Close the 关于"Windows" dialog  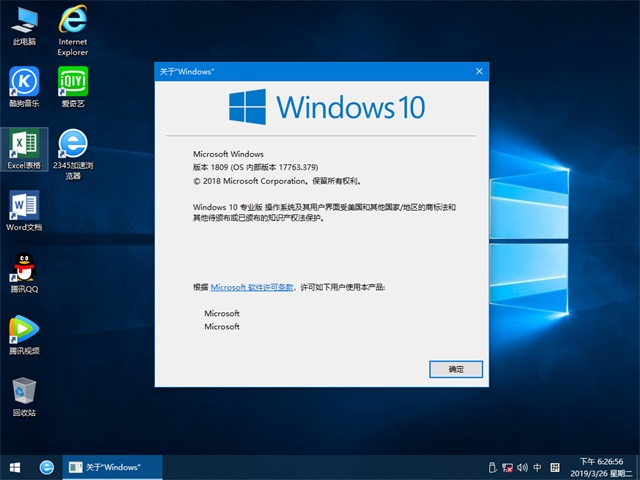tap(479, 71)
